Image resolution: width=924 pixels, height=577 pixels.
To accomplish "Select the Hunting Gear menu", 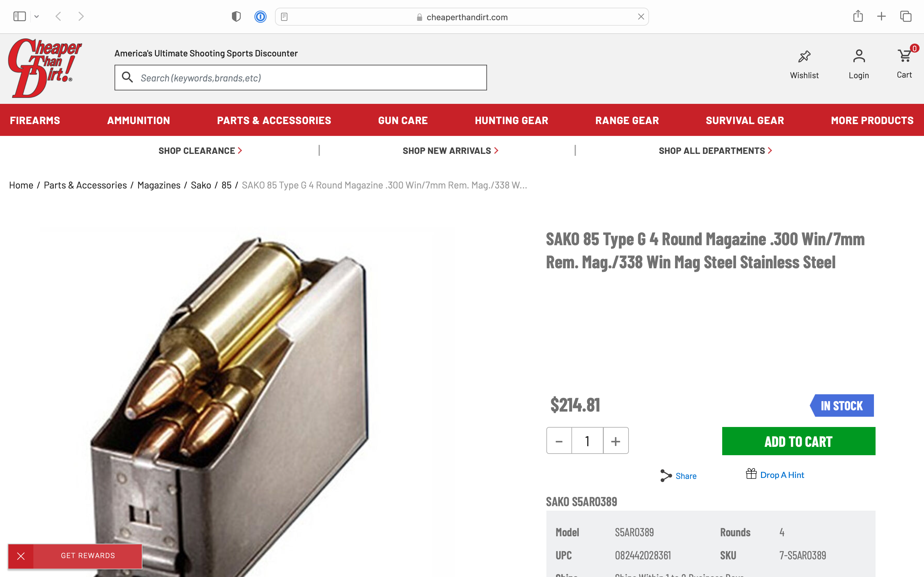I will (x=511, y=120).
